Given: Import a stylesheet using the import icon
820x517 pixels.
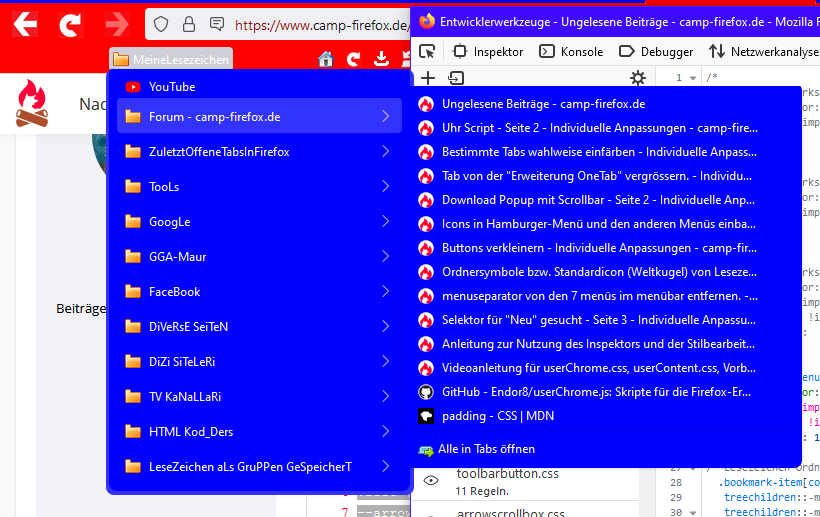Looking at the screenshot, I should pyautogui.click(x=456, y=78).
